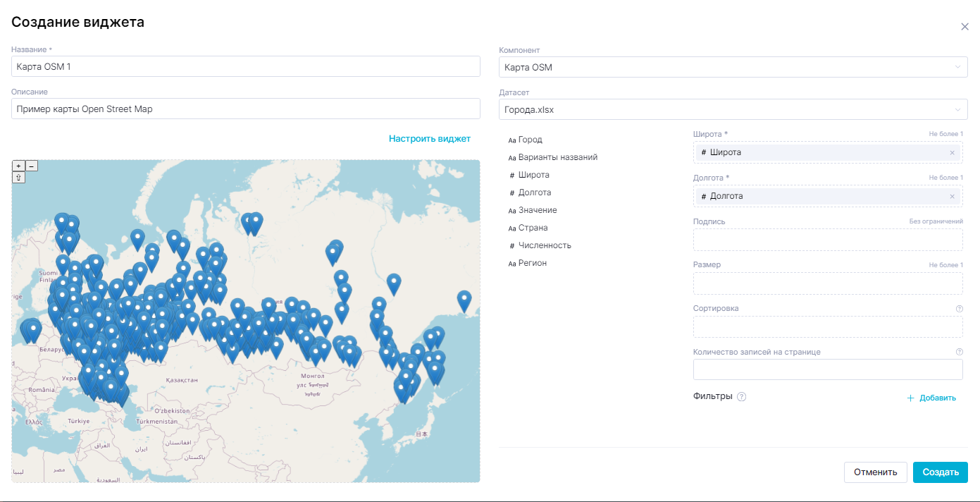
Task: Click the Настроить виджет link
Action: point(429,139)
